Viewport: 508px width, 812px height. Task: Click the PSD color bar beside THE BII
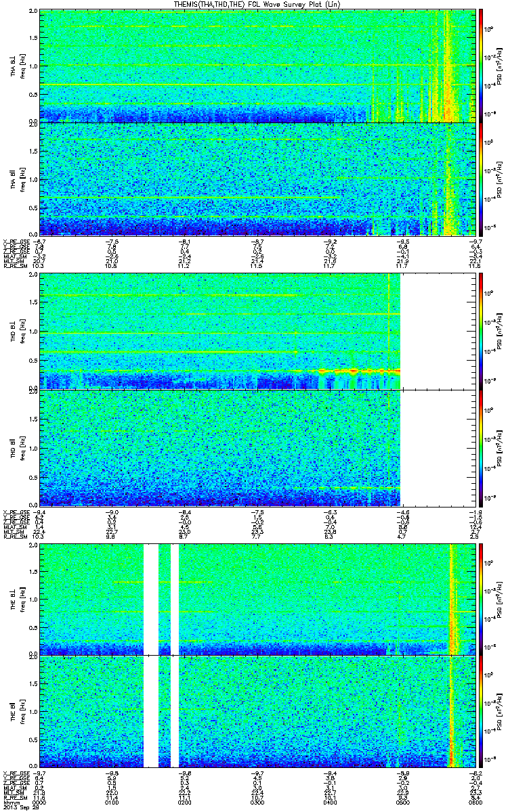(x=481, y=711)
